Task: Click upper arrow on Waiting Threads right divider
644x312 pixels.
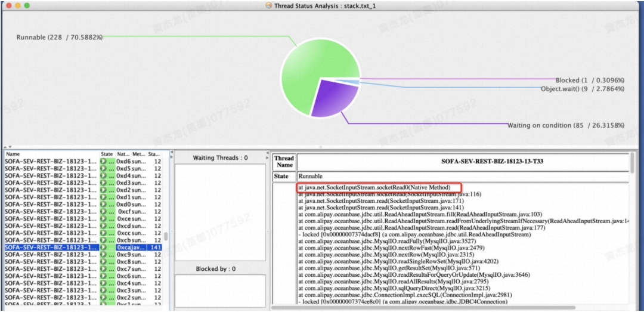Action: tap(268, 153)
